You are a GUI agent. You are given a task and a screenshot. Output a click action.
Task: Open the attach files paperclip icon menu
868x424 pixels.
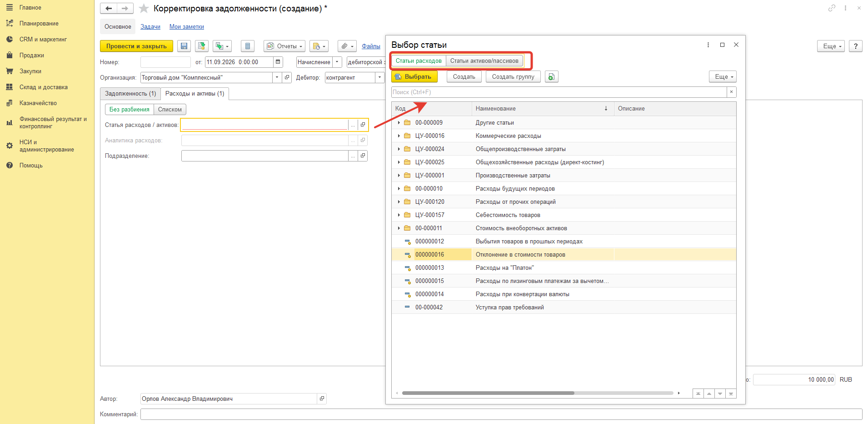point(347,46)
